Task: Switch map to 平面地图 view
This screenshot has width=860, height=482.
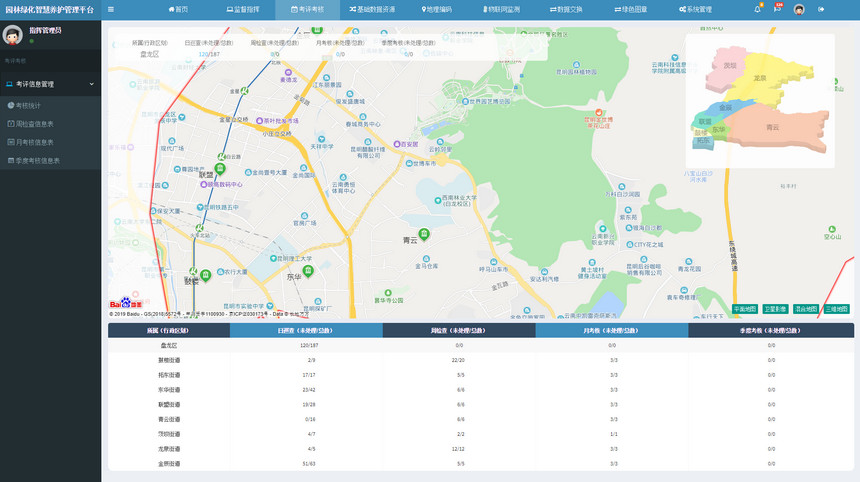Action: point(745,309)
